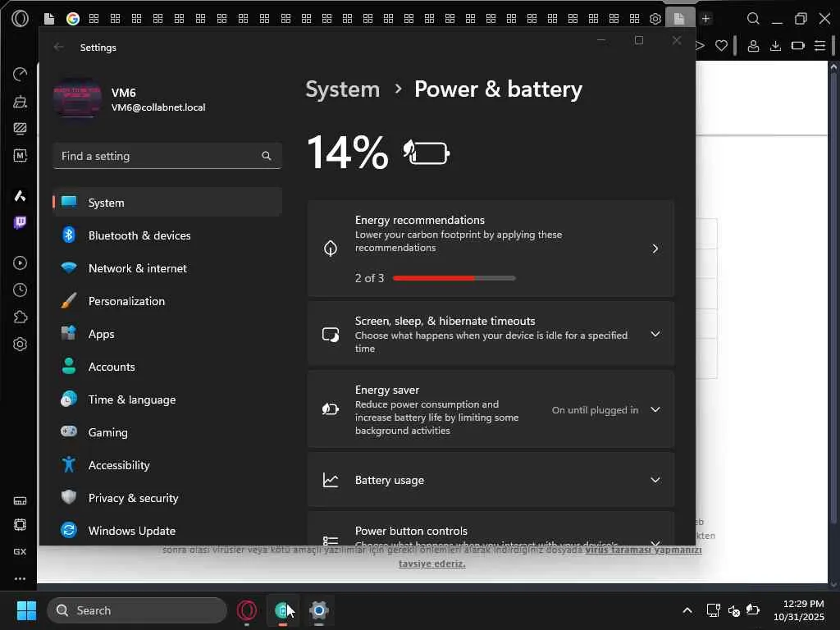The width and height of the screenshot is (840, 630).
Task: Open GX Control speedometer icon in sidebar
Action: (20, 74)
